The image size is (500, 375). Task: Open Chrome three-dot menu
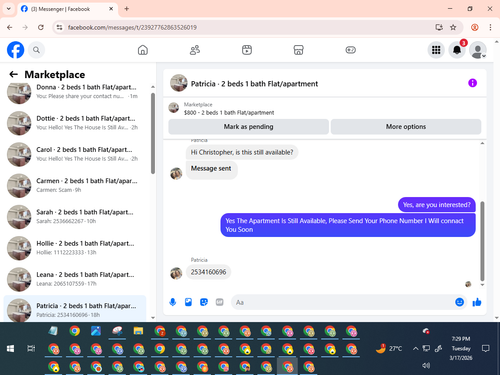pos(490,27)
